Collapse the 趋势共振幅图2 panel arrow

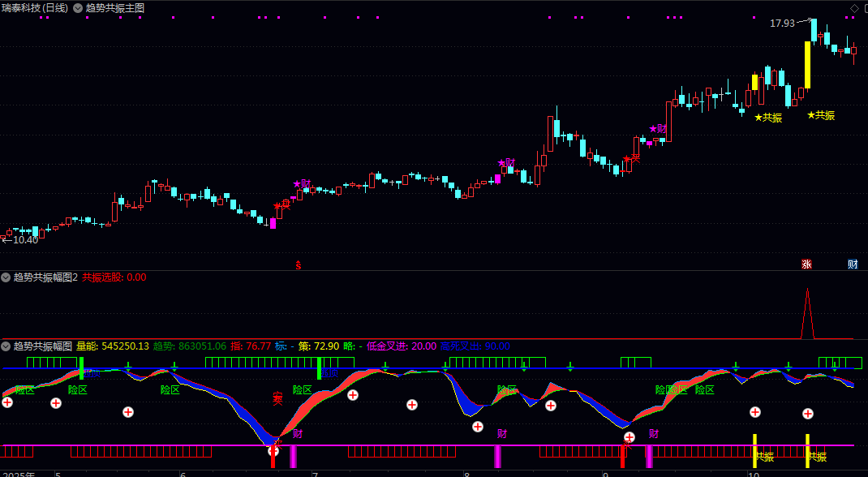pos(6,277)
